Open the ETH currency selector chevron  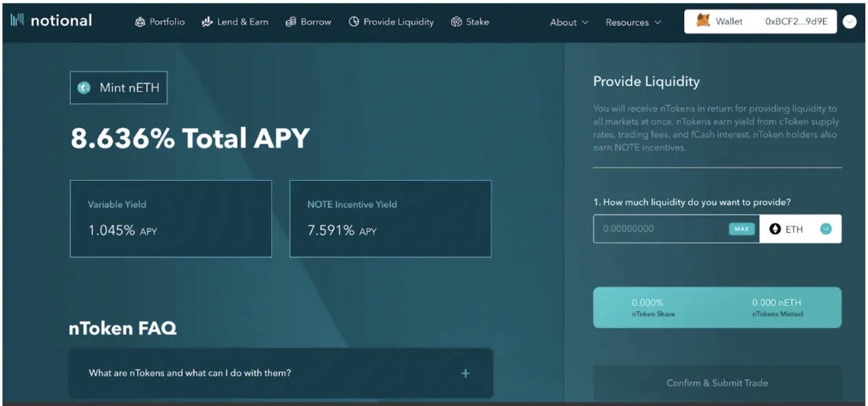[x=825, y=229]
